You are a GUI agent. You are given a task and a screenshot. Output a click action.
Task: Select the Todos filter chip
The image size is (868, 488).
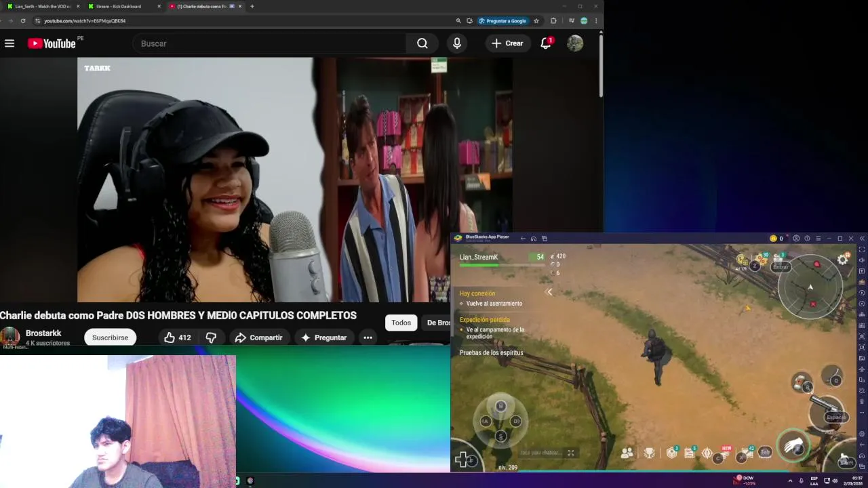[401, 323]
